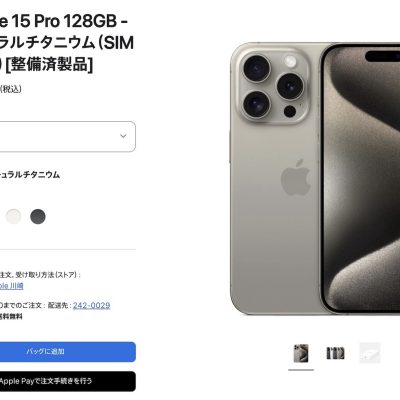
Task: Open the Apple 川崎 store pickup link
Action: coord(12,286)
